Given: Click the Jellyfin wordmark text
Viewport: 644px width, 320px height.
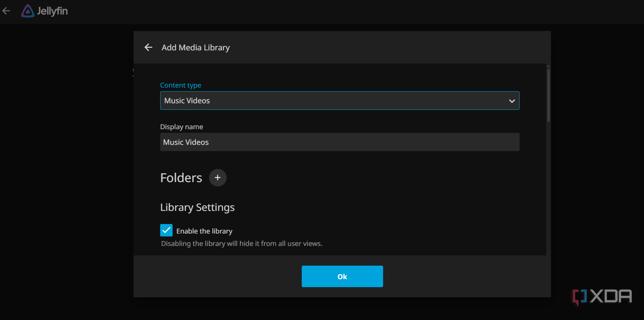Looking at the screenshot, I should pyautogui.click(x=53, y=11).
